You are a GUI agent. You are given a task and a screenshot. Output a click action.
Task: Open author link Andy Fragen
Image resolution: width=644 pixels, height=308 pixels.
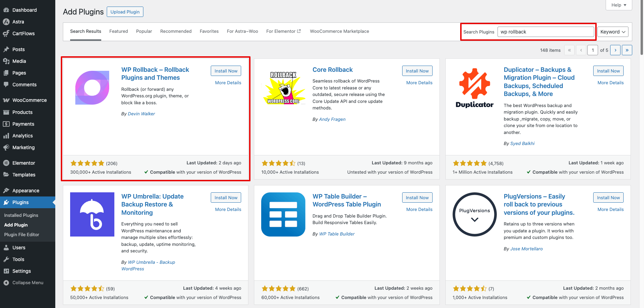click(x=332, y=119)
